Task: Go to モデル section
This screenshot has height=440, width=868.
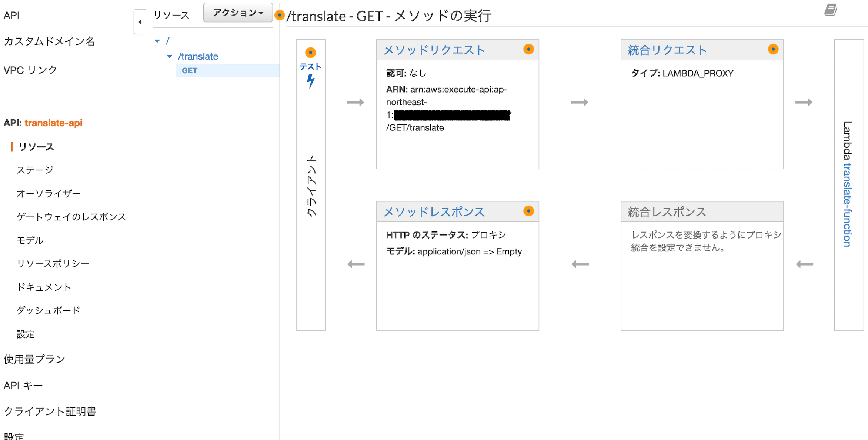Action: 30,240
